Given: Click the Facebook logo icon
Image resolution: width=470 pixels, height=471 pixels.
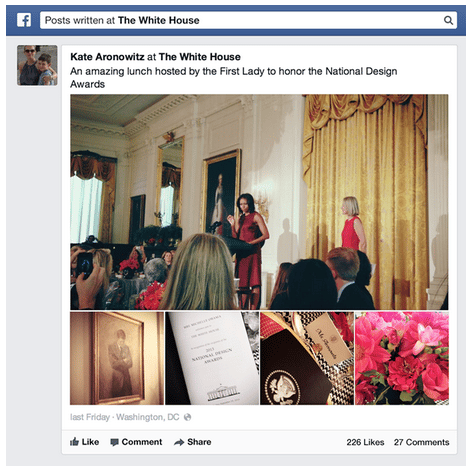Looking at the screenshot, I should click(24, 20).
